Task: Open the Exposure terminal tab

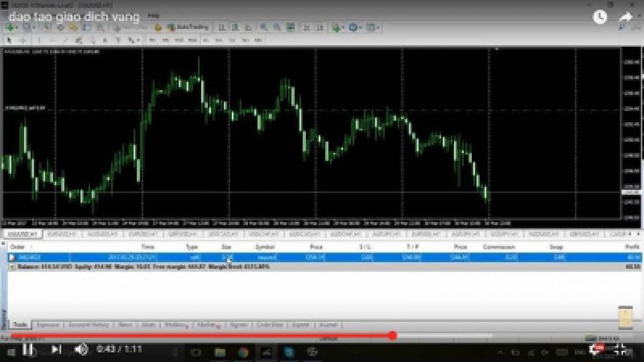Action: point(48,325)
